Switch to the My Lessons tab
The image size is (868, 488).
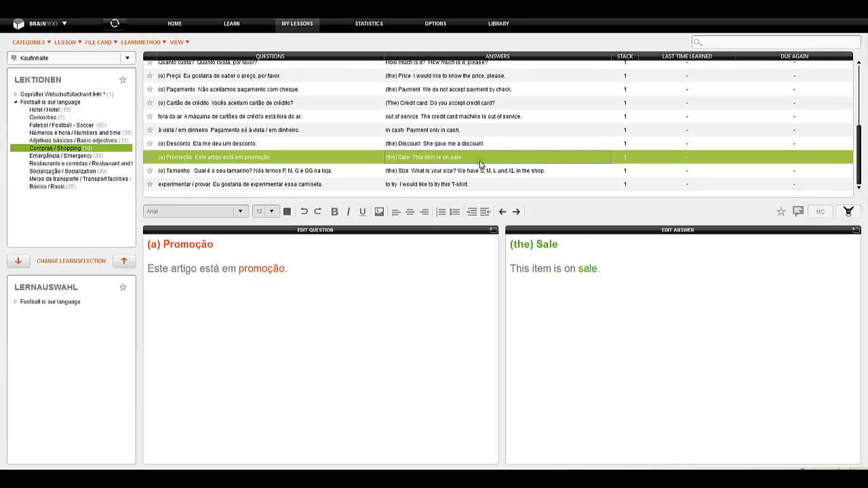[x=297, y=24]
